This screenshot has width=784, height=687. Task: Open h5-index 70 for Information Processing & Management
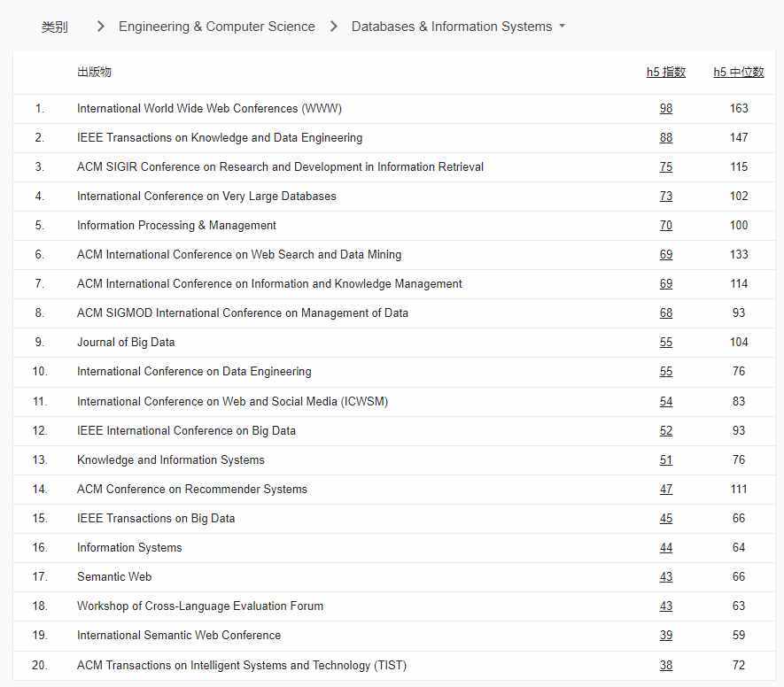665,225
